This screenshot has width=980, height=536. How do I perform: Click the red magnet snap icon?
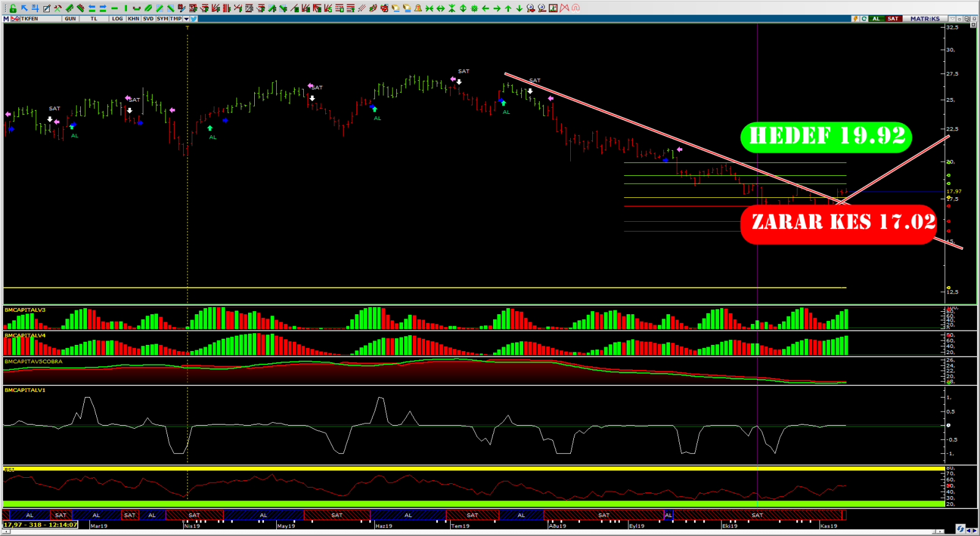[x=576, y=8]
